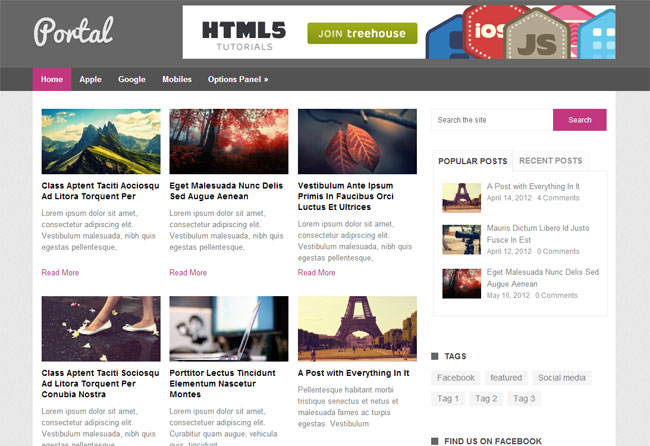Screen dimensions: 650x446
Task: Expand the Options Panel menu
Action: click(x=238, y=79)
